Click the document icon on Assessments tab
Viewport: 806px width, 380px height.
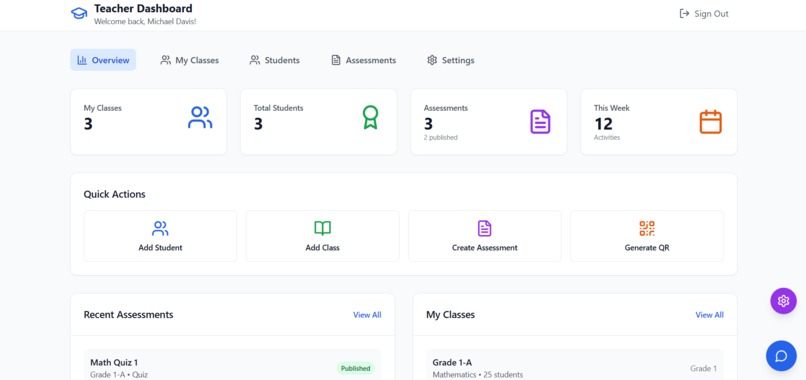pyautogui.click(x=336, y=60)
